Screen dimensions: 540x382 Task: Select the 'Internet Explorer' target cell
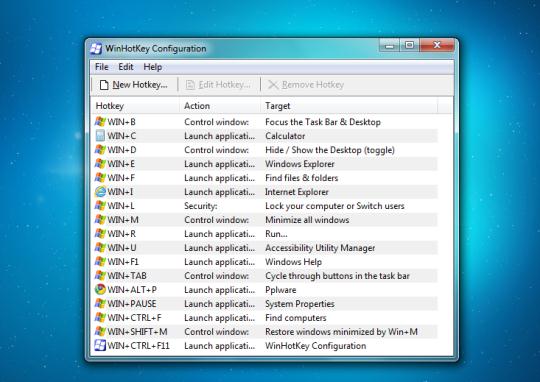click(x=297, y=192)
